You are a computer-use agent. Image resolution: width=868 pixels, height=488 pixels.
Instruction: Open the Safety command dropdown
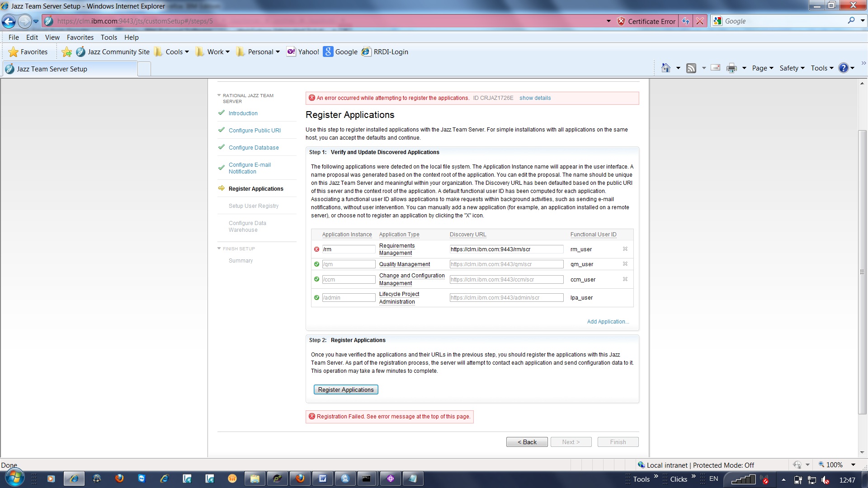tap(792, 68)
